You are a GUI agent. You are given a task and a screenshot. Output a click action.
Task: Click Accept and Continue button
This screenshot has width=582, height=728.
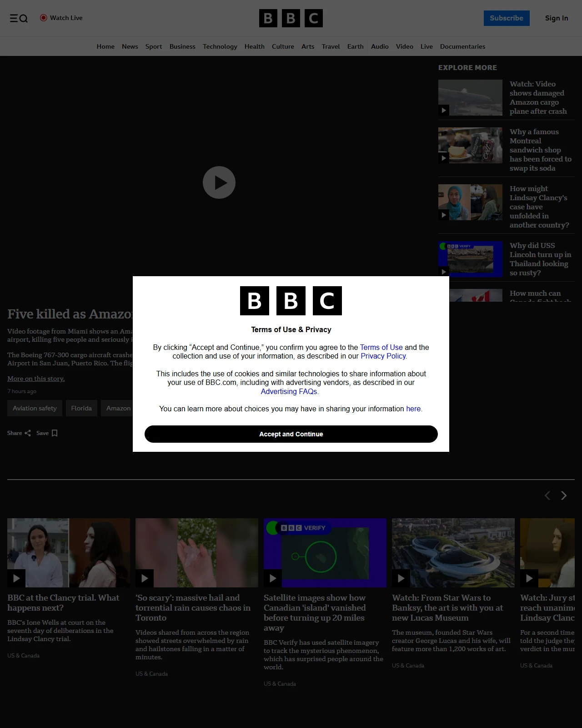[x=291, y=434]
